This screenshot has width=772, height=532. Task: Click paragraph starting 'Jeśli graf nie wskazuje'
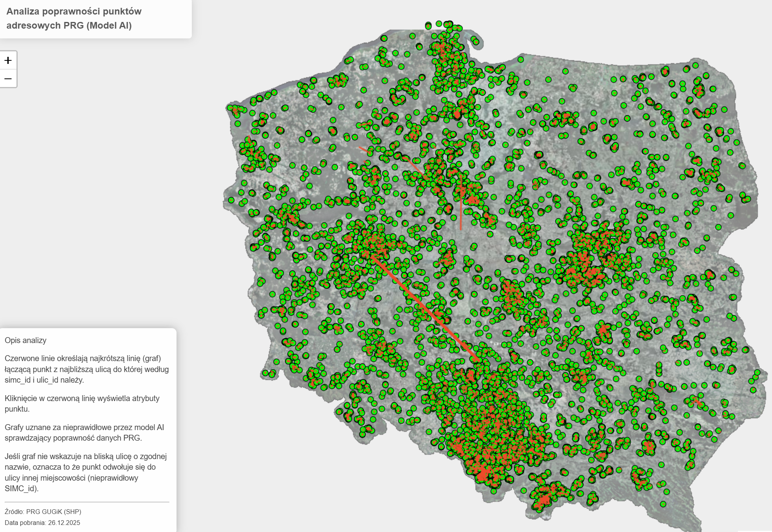[86, 472]
